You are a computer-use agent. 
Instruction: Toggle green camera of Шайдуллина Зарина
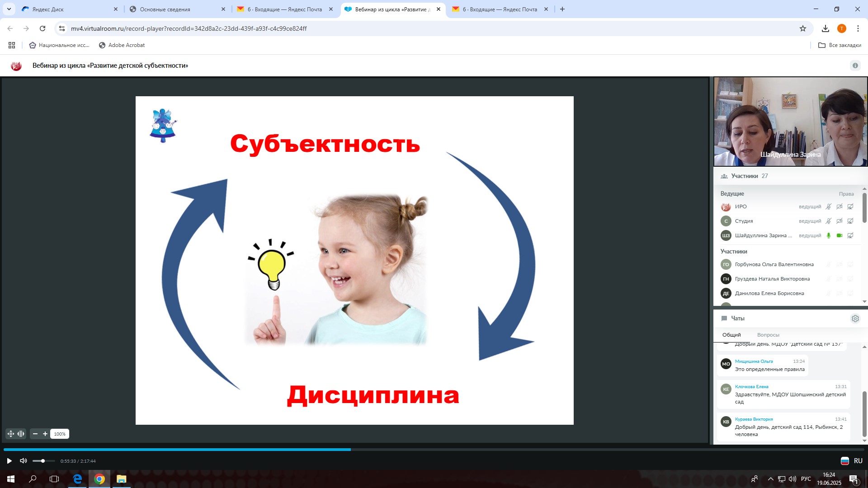(x=839, y=235)
